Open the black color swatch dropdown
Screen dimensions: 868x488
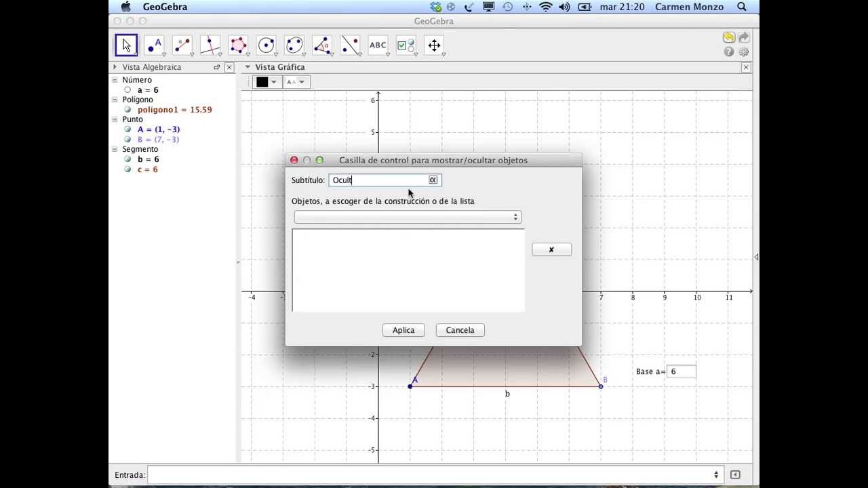coord(267,82)
